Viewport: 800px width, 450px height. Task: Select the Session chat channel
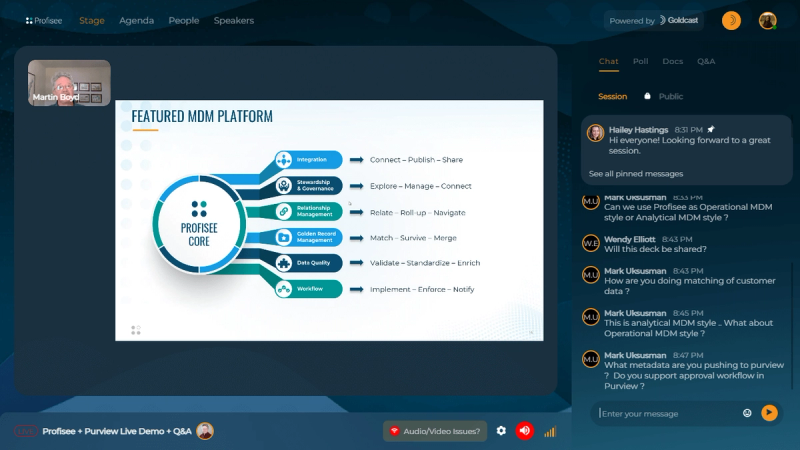pyautogui.click(x=612, y=96)
